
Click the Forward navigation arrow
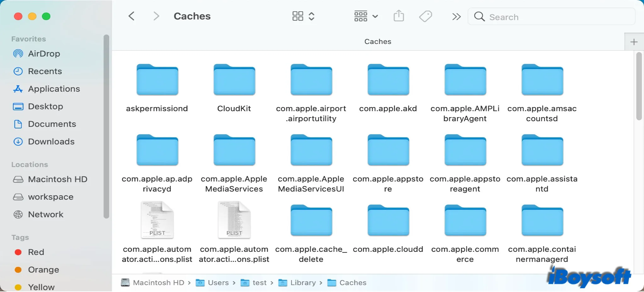tap(156, 16)
